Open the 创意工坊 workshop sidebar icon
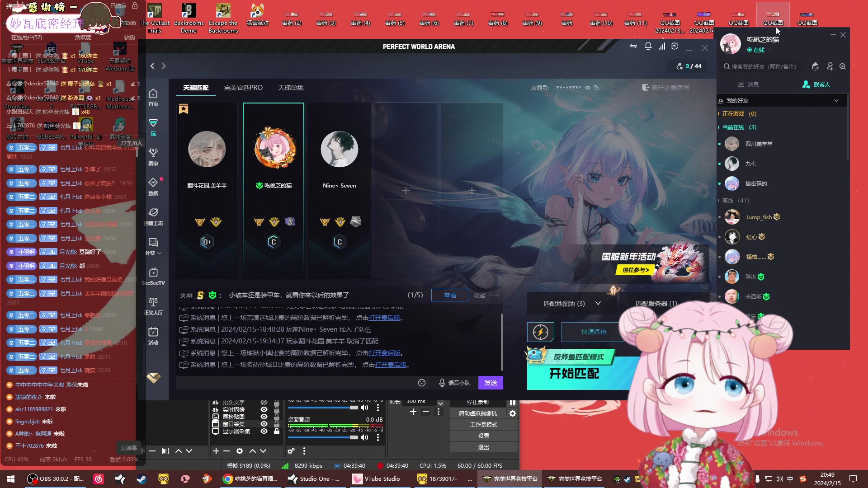This screenshot has height=488, width=868. pyautogui.click(x=153, y=216)
